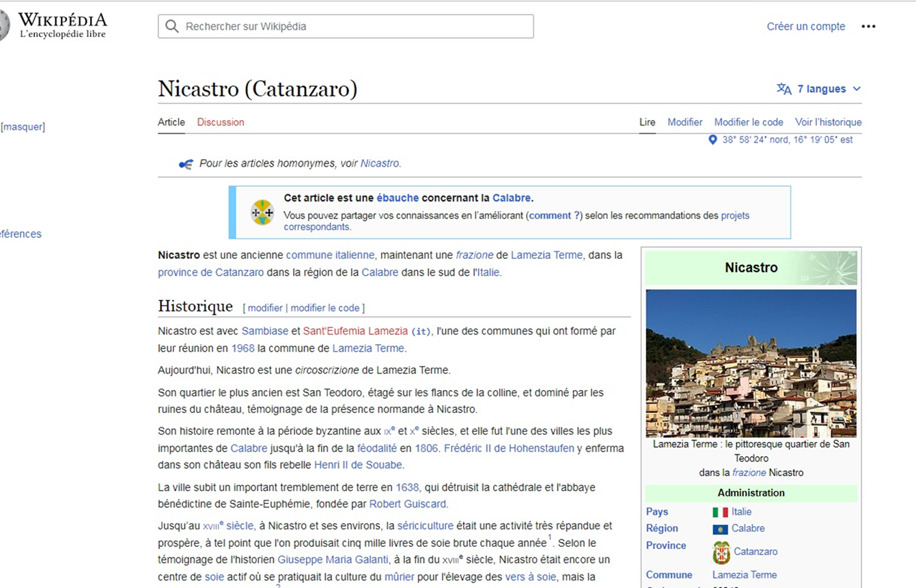Open the coordinates 38° 58′ 24″ nord link
This screenshot has height=588, width=916.
[788, 140]
